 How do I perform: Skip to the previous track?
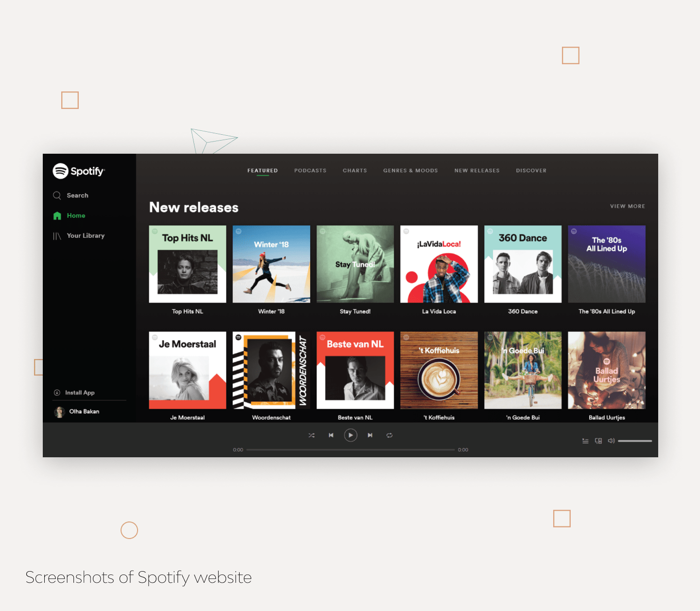point(331,435)
